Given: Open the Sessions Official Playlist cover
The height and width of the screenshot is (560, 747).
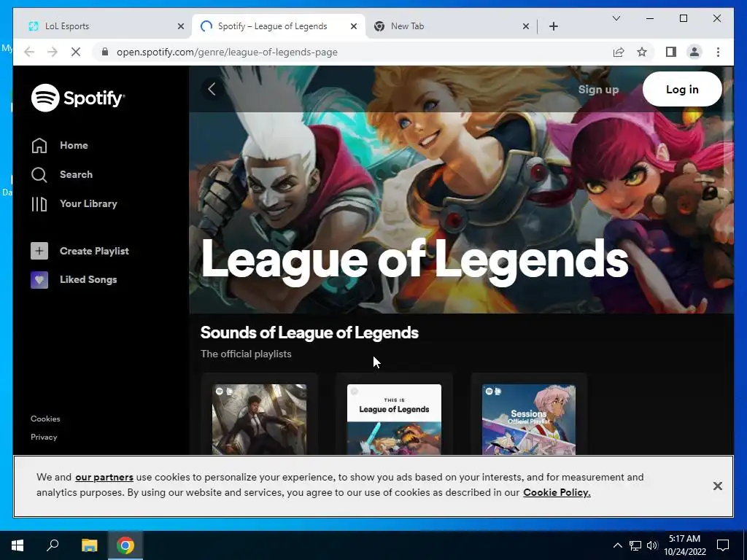Looking at the screenshot, I should (529, 419).
